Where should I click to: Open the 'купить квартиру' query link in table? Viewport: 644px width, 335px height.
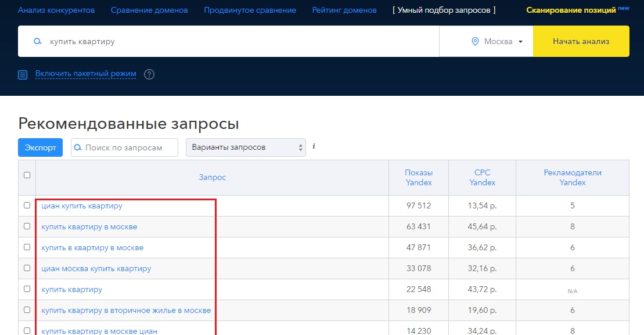(x=72, y=290)
